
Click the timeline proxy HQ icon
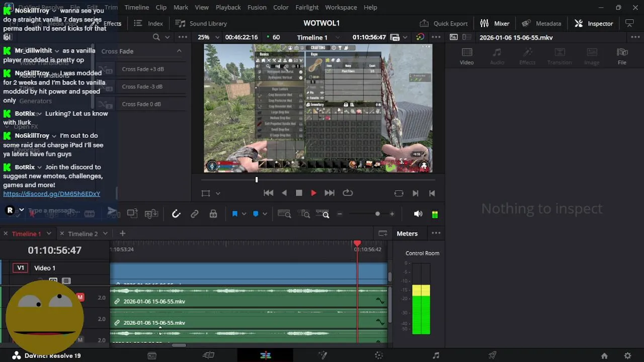pos(395,37)
